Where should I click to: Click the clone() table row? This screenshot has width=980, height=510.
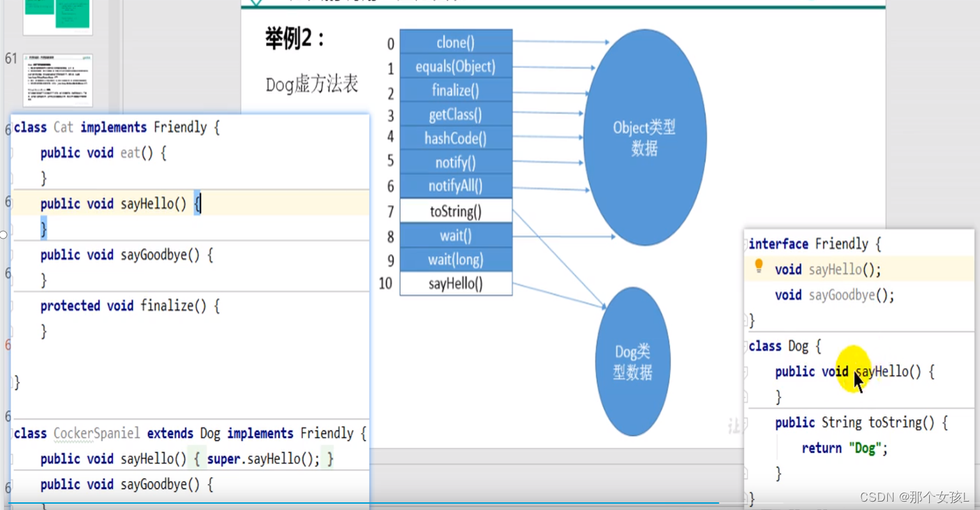coord(456,42)
